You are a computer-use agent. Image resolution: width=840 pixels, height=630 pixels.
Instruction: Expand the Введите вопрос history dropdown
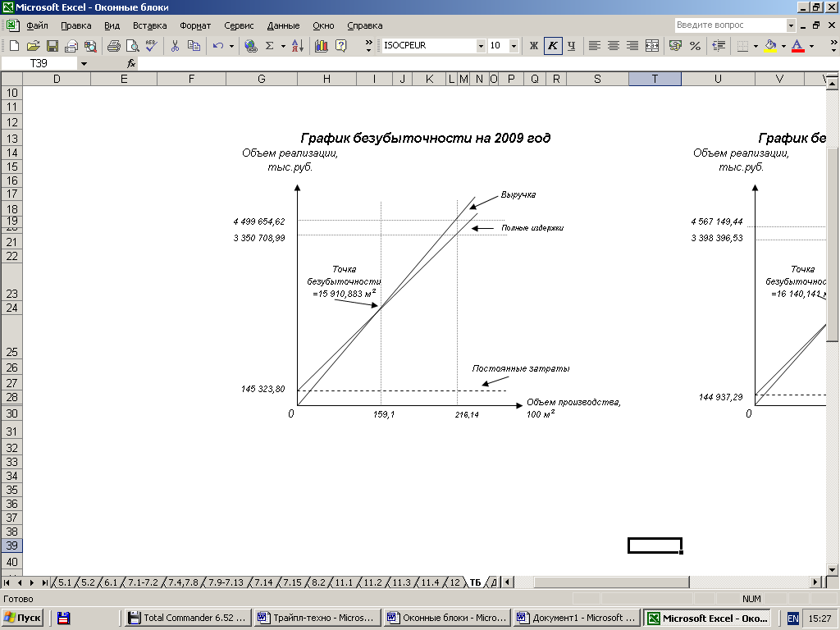pyautogui.click(x=791, y=25)
